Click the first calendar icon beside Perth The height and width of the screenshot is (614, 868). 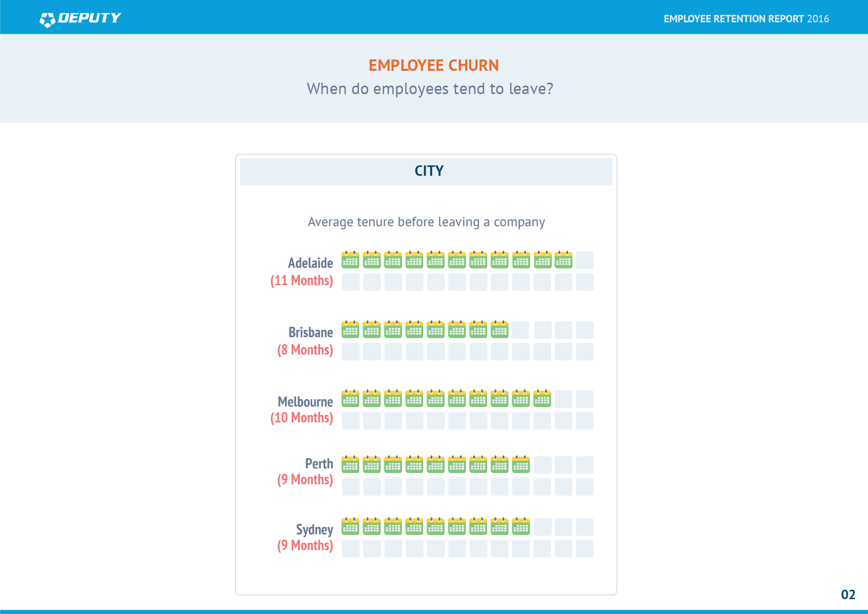(x=350, y=464)
